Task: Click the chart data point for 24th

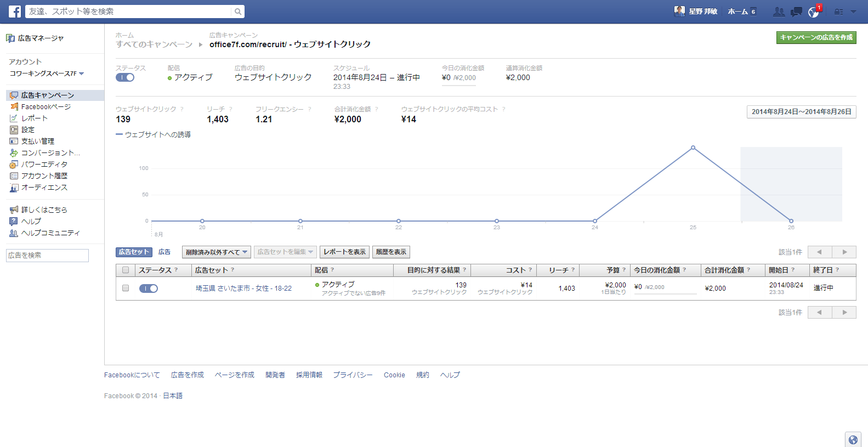Action: tap(595, 221)
